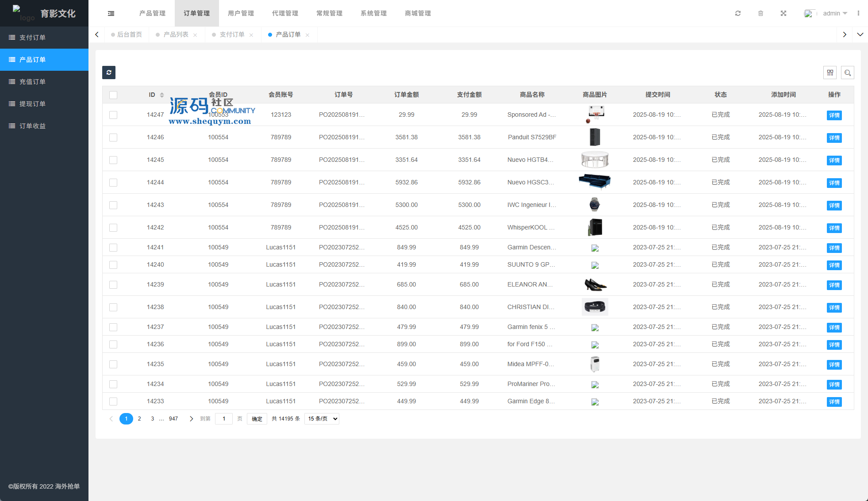Screen dimensions: 868x501
Task: Click the page number jump input field
Action: pyautogui.click(x=224, y=419)
